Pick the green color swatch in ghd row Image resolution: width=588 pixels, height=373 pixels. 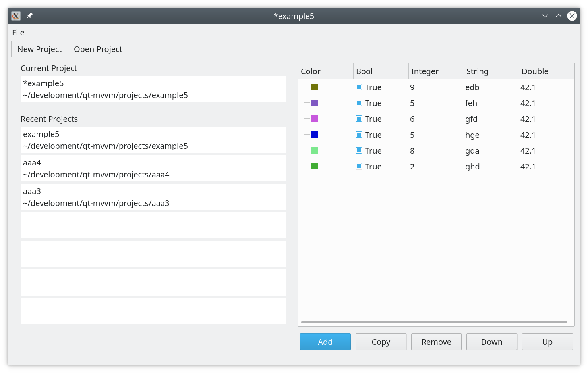point(315,166)
